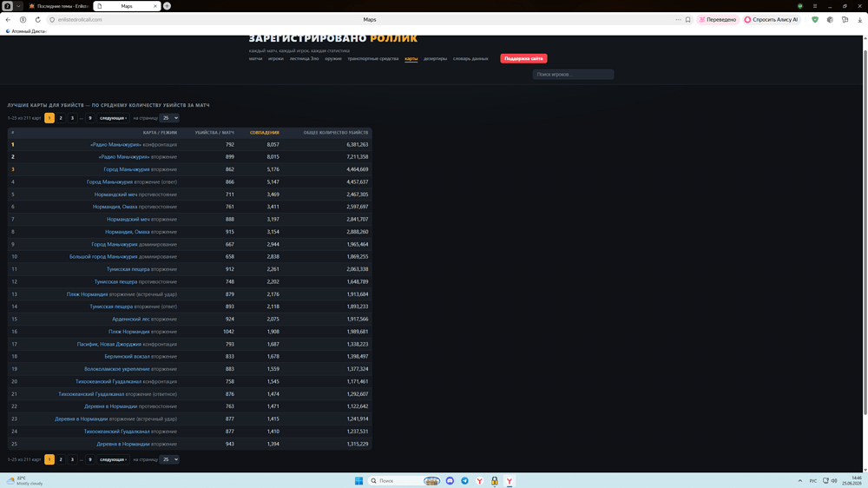This screenshot has width=868, height=488.
Task: Open Discord from the taskbar
Action: tap(450, 481)
